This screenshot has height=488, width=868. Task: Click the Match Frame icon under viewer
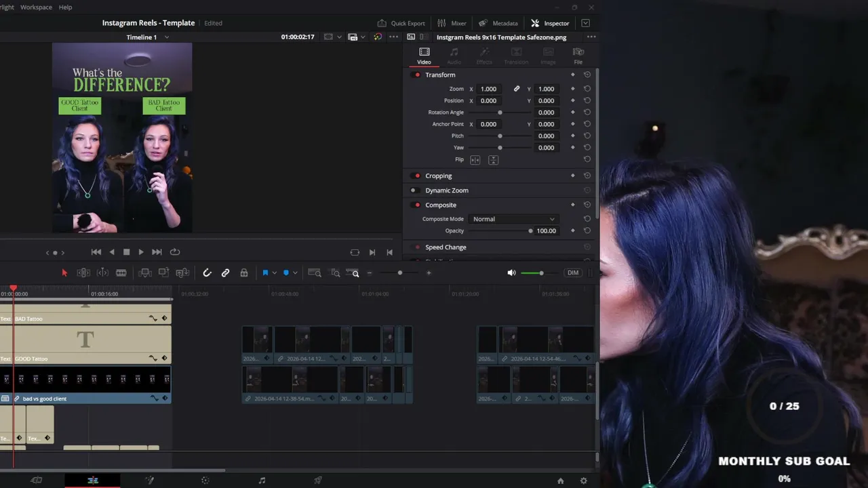pyautogui.click(x=355, y=252)
